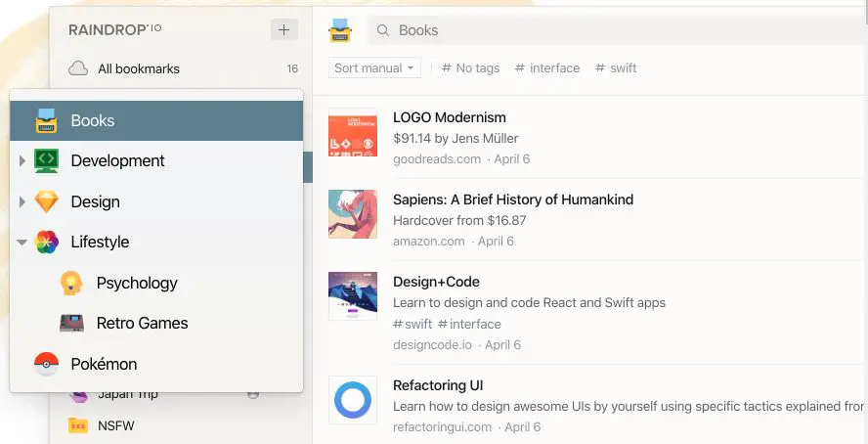
Task: Open the NSFW collection in the sidebar
Action: coord(116,425)
